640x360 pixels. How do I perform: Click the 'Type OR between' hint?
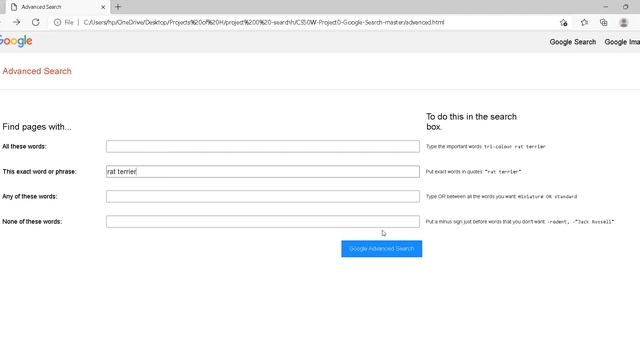501,197
